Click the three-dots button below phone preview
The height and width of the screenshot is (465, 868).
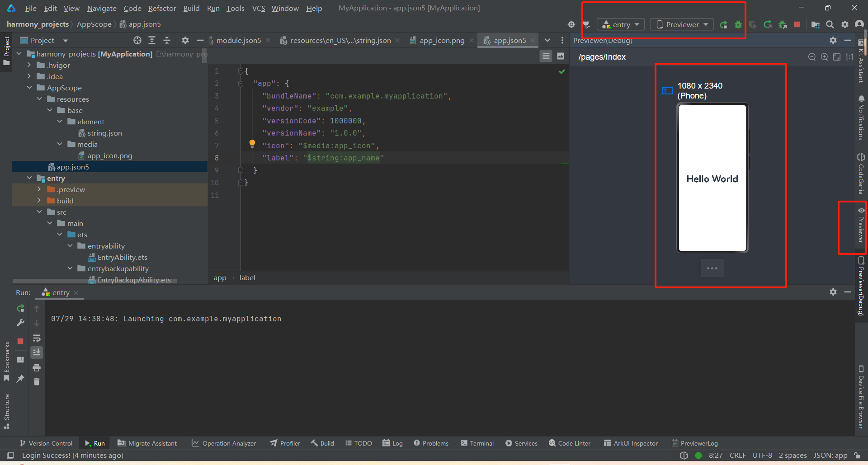712,268
